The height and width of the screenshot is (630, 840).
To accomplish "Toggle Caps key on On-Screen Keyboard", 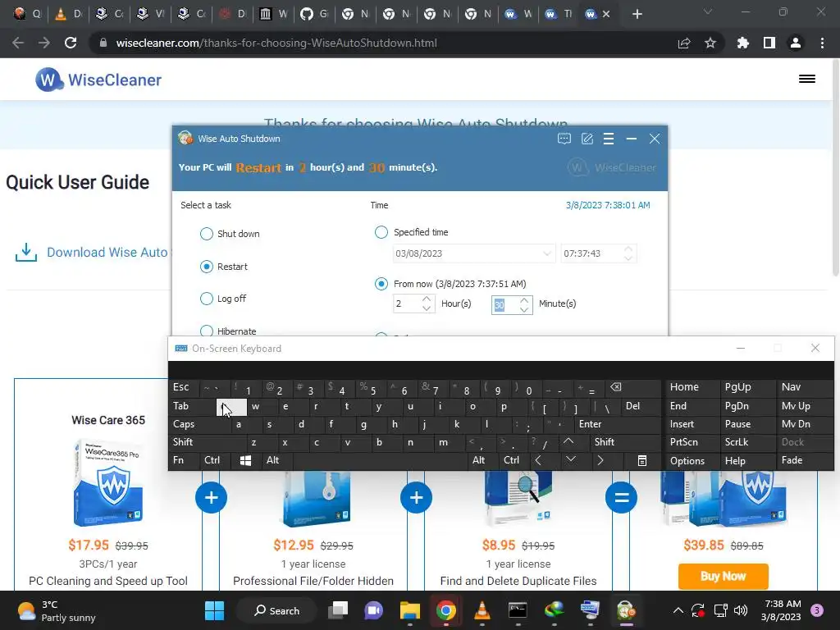I will pyautogui.click(x=184, y=424).
